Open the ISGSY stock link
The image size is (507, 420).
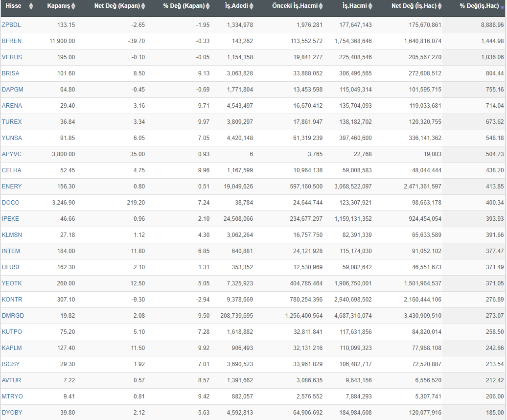(x=11, y=364)
